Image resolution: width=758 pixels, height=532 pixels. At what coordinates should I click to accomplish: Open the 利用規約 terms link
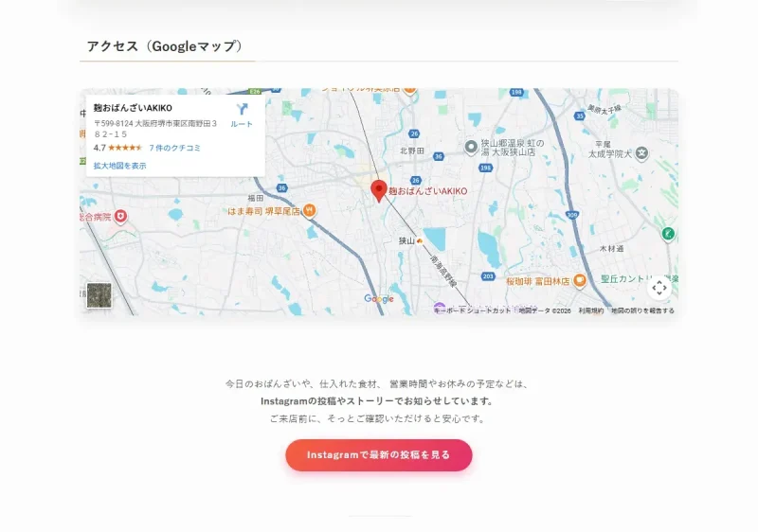click(590, 310)
